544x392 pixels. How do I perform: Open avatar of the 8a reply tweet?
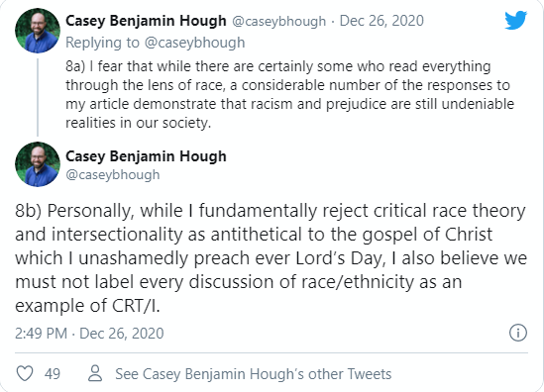tap(38, 31)
